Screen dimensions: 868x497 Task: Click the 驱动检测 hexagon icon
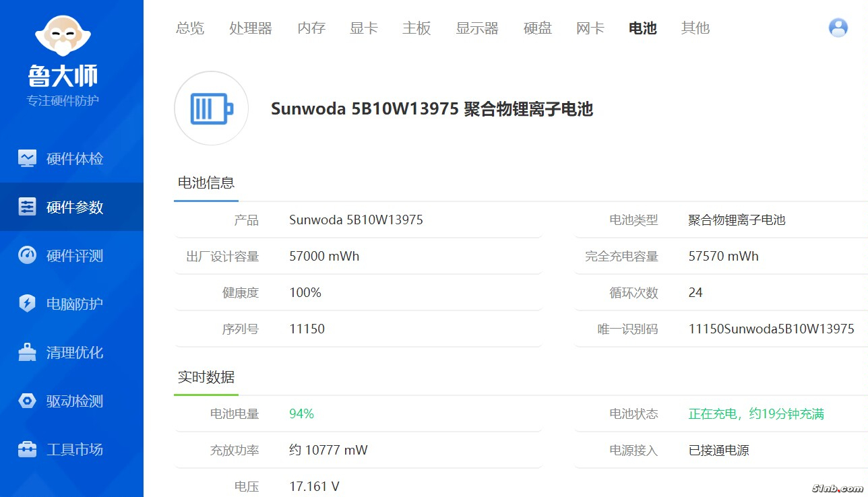[x=27, y=401]
